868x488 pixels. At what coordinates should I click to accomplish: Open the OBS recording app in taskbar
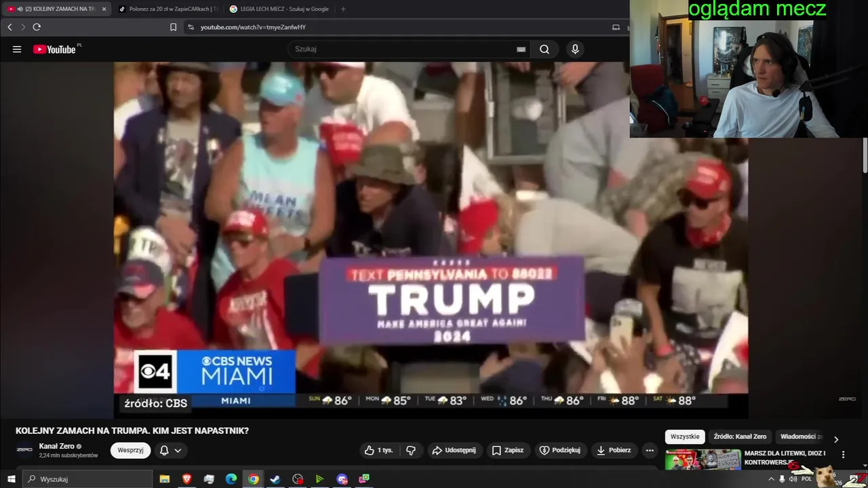coord(298,479)
